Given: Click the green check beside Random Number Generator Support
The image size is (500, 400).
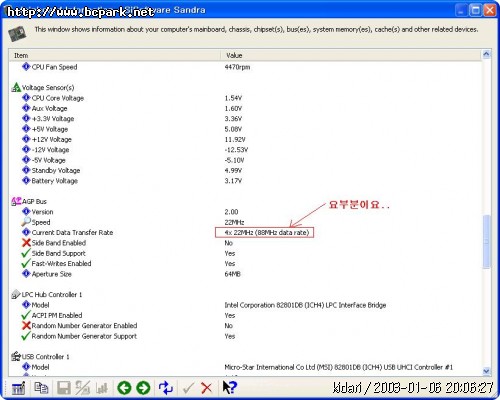Looking at the screenshot, I should click(x=26, y=336).
